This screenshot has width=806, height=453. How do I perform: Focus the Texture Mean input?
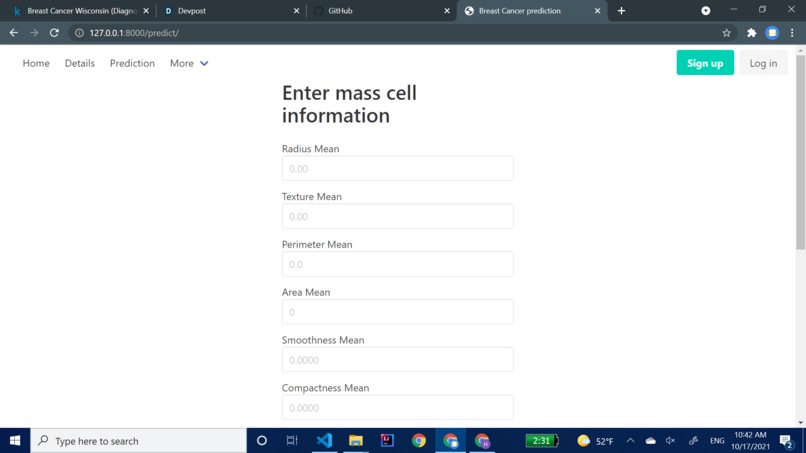397,216
